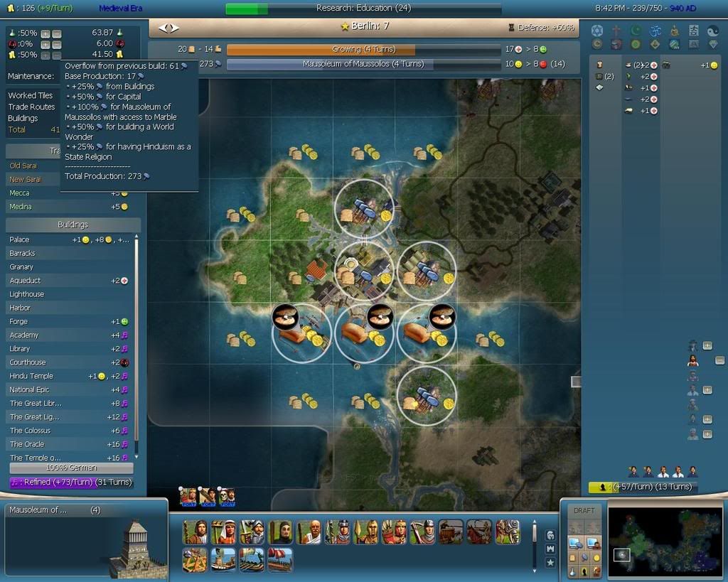Click the incense happiness resource icon

[x=665, y=65]
